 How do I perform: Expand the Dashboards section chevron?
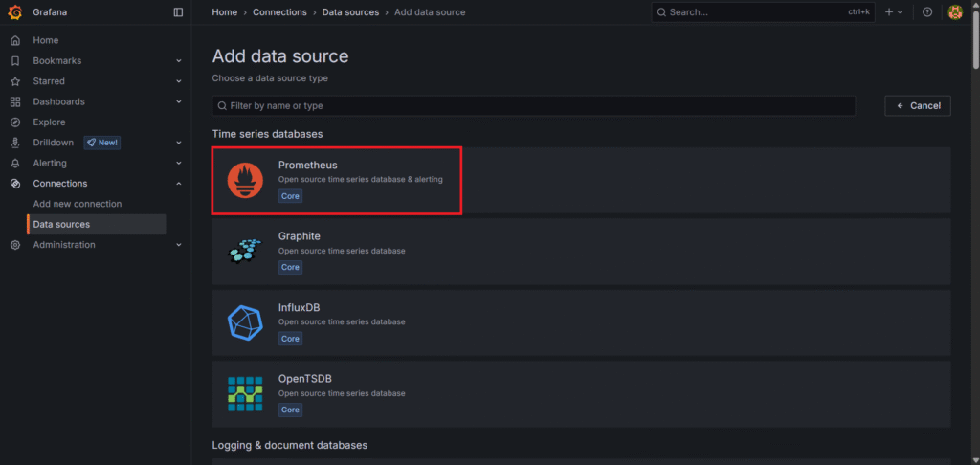[x=179, y=101]
